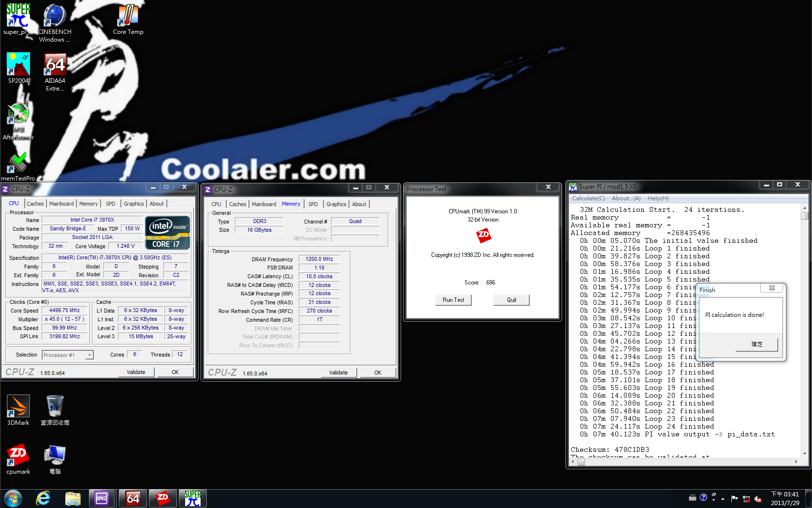Switch to Memory tab in left CPU-Z
812x508 pixels.
[88, 204]
